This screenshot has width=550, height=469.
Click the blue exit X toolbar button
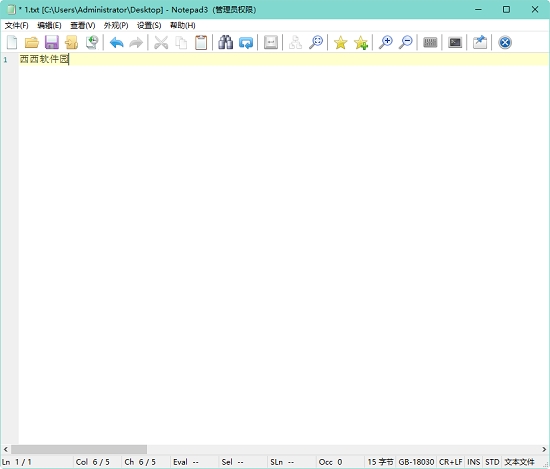coord(505,42)
